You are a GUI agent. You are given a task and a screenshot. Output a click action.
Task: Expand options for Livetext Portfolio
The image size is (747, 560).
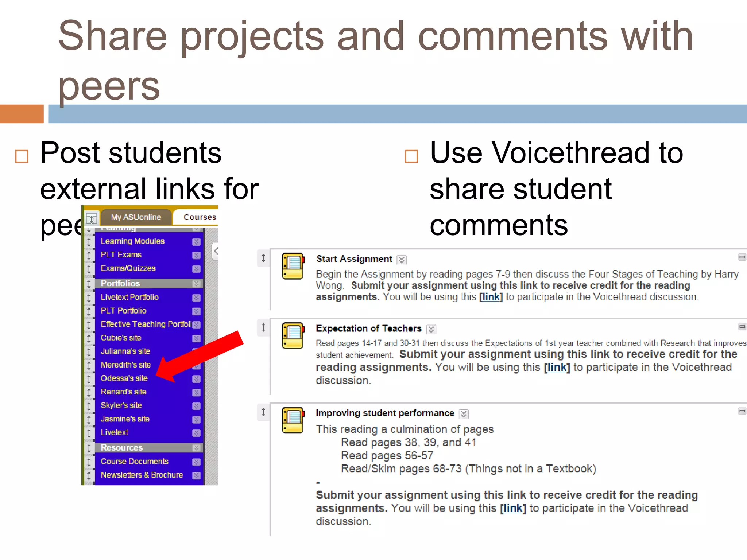[196, 298]
